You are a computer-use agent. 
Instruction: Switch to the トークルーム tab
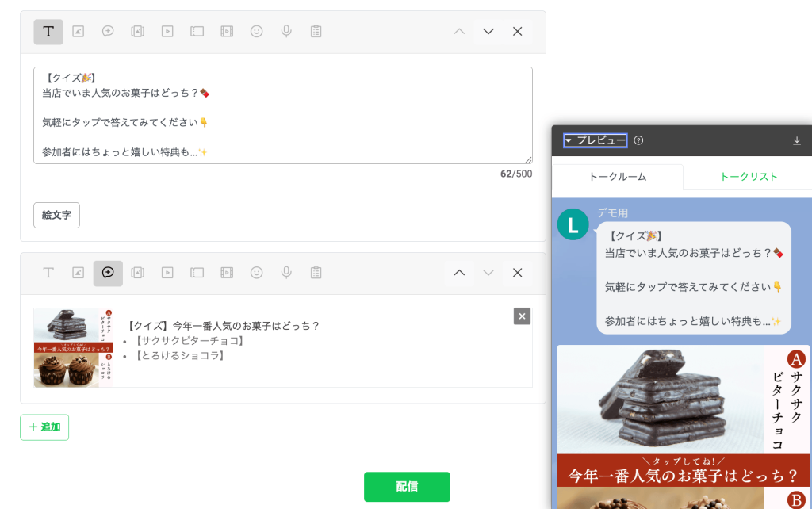point(618,177)
